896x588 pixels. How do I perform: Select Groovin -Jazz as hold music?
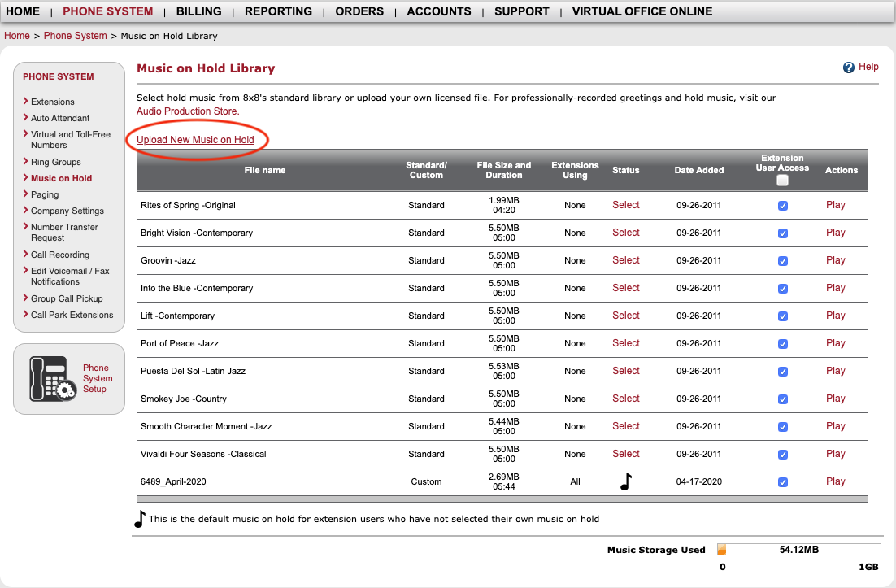click(x=626, y=260)
